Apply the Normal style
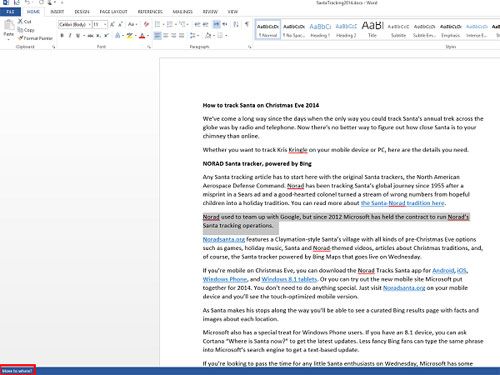 (x=268, y=29)
